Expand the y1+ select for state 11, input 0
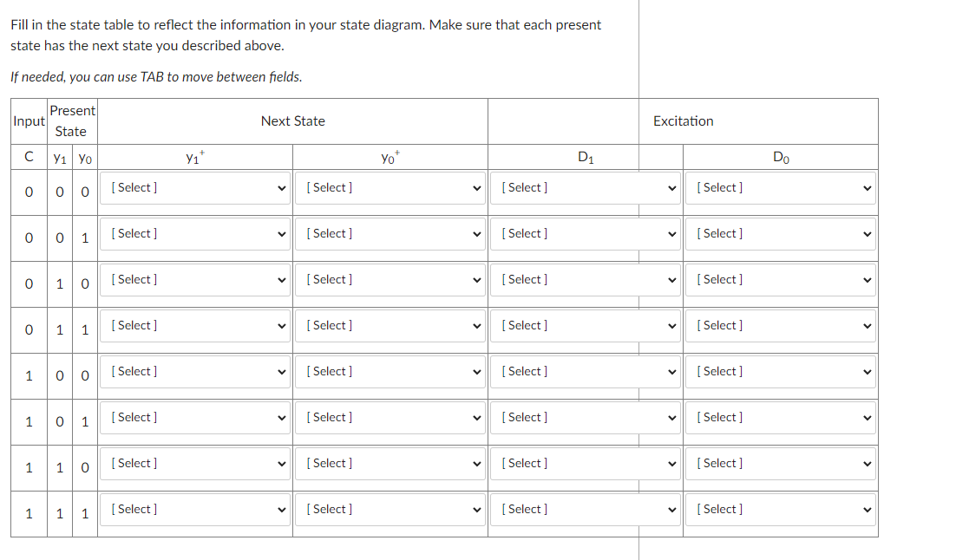956x560 pixels. pyautogui.click(x=194, y=325)
